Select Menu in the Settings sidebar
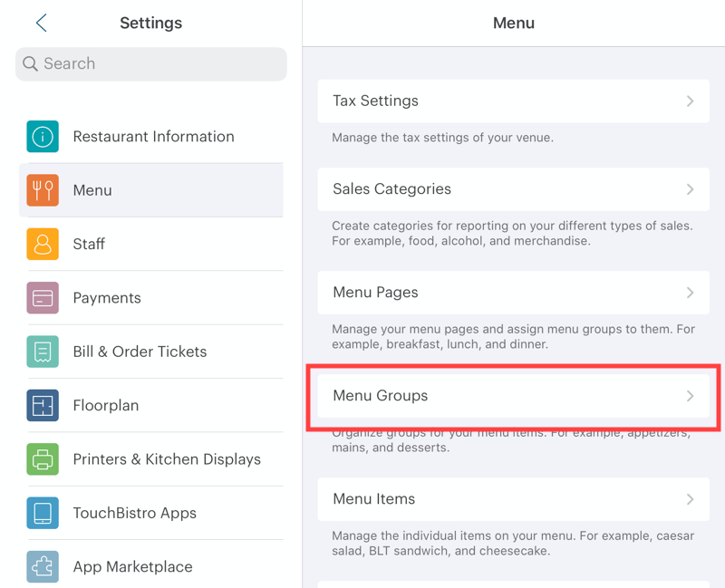This screenshot has height=588, width=725. (150, 189)
